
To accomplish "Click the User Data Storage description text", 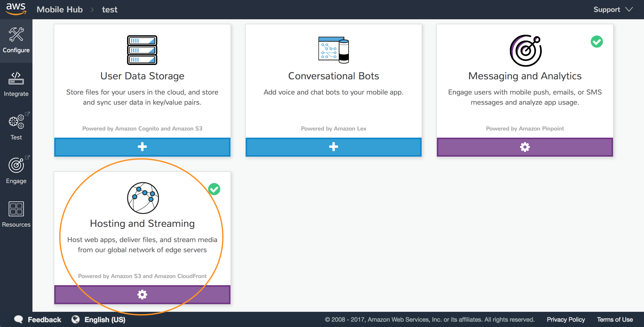I will pyautogui.click(x=142, y=97).
